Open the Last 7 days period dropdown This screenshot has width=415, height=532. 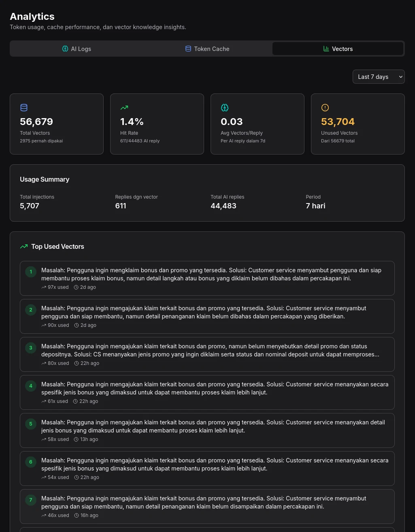point(379,77)
